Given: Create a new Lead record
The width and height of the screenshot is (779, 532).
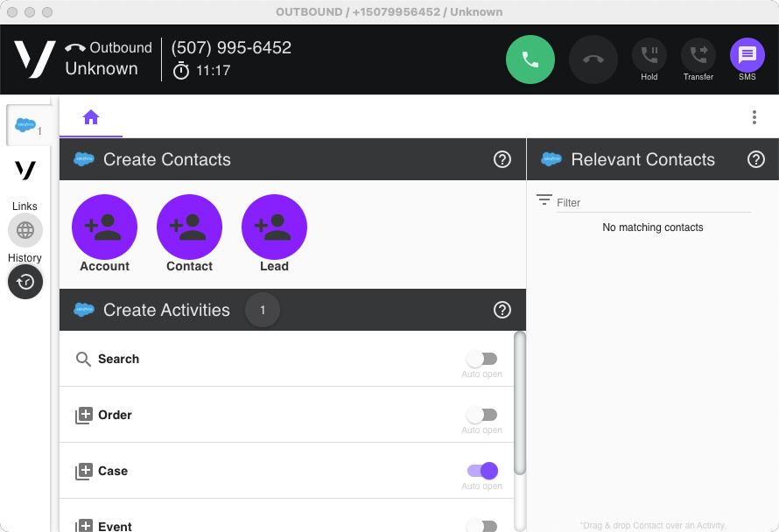Looking at the screenshot, I should point(274,227).
